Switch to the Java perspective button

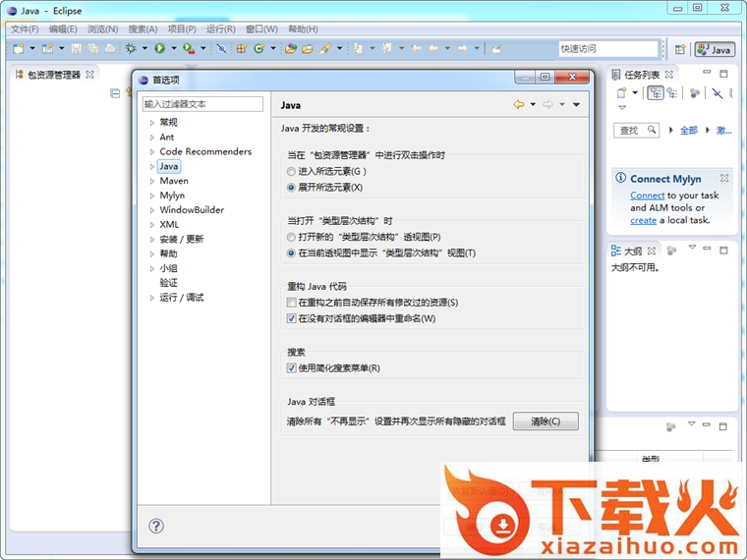pyautogui.click(x=715, y=49)
